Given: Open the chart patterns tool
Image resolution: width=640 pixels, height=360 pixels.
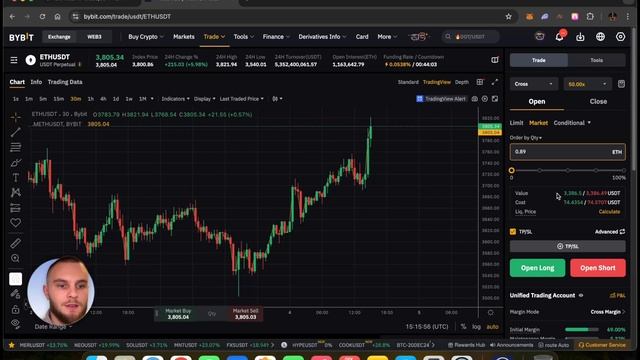Looking at the screenshot, I should click(x=16, y=192).
